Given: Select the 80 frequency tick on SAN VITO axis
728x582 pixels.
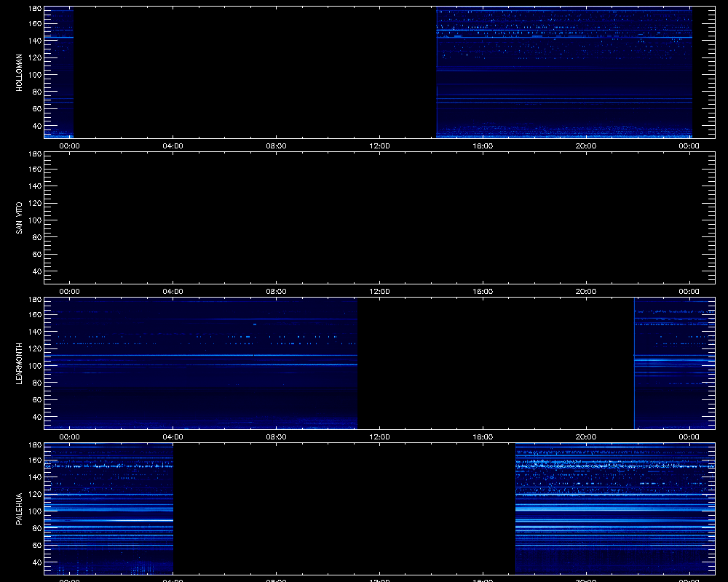Looking at the screenshot, I should point(37,237).
